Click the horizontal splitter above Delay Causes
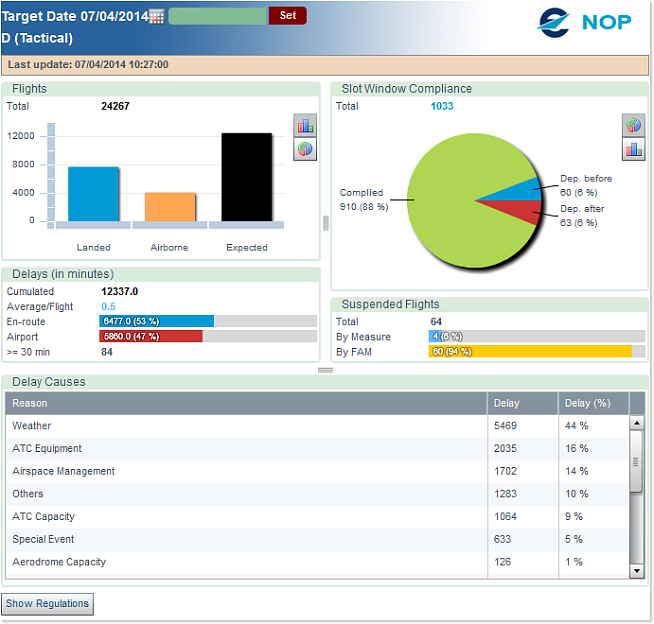The height and width of the screenshot is (624, 654). (325, 370)
